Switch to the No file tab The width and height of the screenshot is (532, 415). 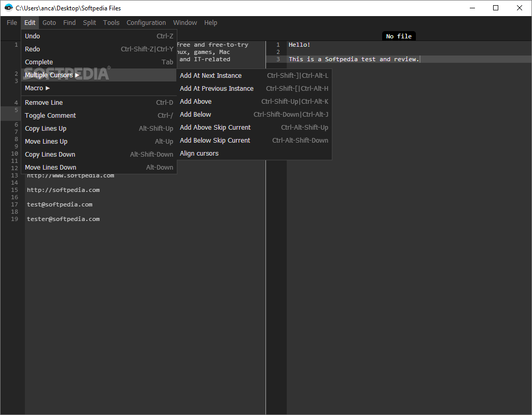(399, 36)
